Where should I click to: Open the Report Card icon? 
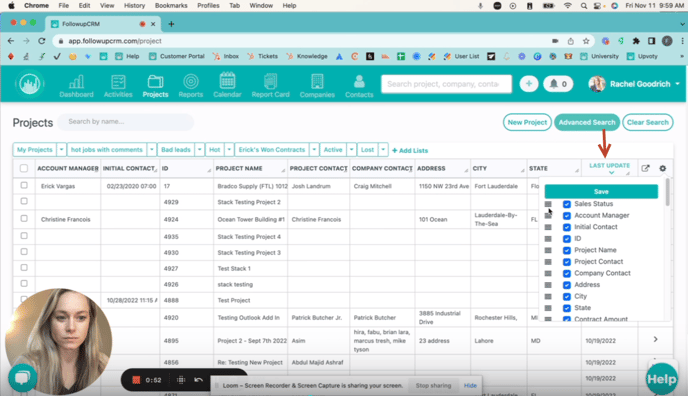click(x=270, y=81)
